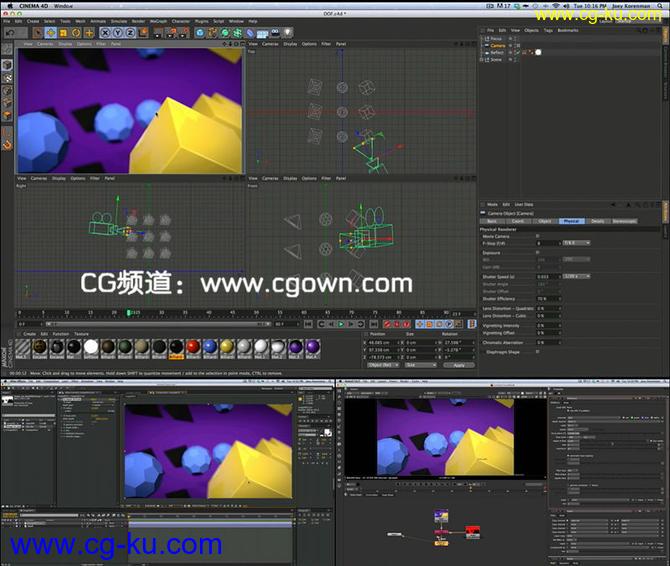Viewport: 670px width, 566px height.
Task: Add a Camera object from toolbar
Action: [x=275, y=33]
